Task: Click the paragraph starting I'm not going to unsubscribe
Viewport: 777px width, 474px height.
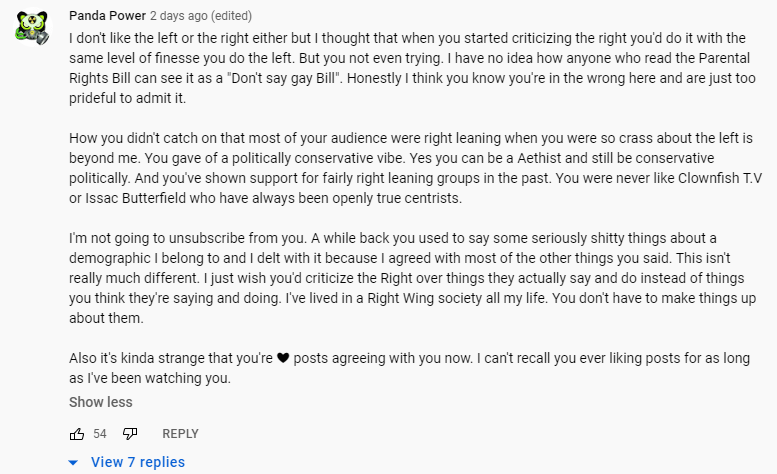Action: [x=412, y=278]
